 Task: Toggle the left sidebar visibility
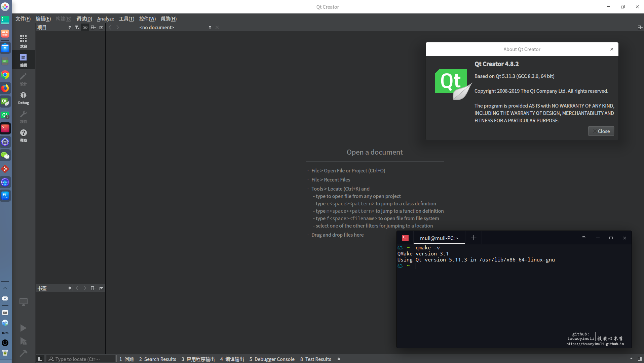coord(40,359)
